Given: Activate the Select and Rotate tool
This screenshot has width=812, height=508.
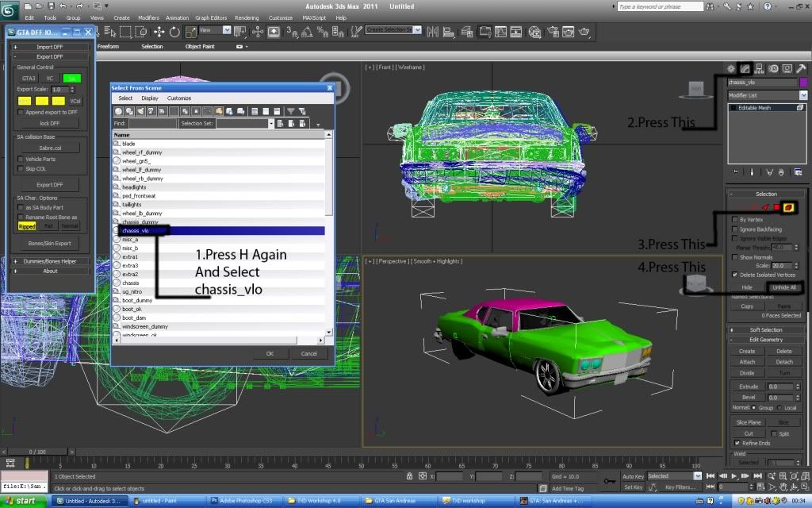Looking at the screenshot, I should click(174, 32).
